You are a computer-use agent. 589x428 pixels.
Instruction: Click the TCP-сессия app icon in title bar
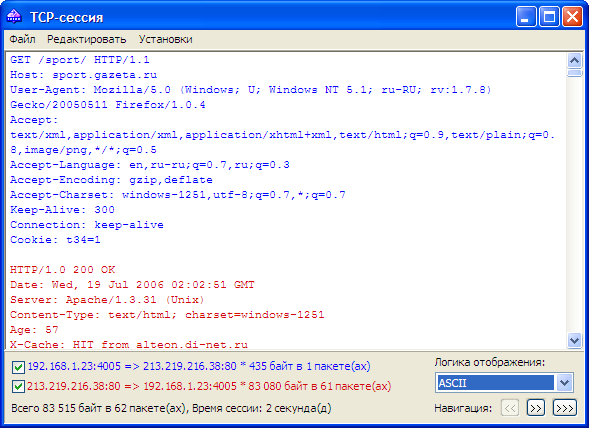pyautogui.click(x=14, y=17)
